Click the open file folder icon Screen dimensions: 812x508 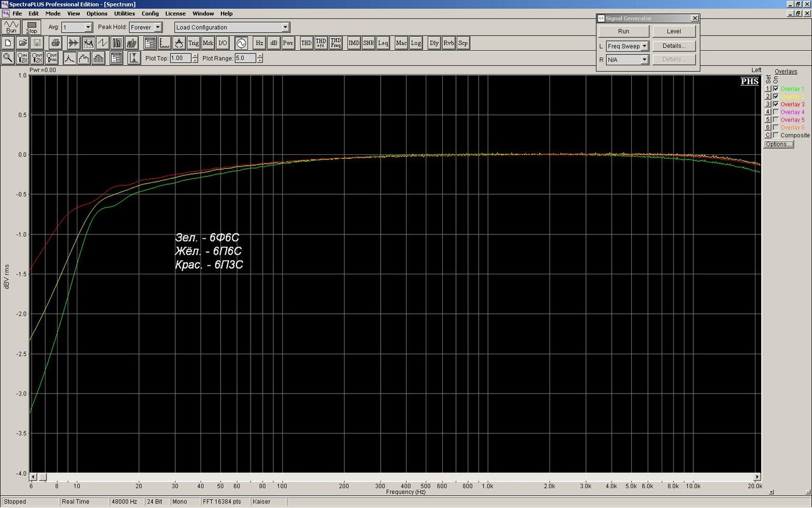[x=23, y=43]
